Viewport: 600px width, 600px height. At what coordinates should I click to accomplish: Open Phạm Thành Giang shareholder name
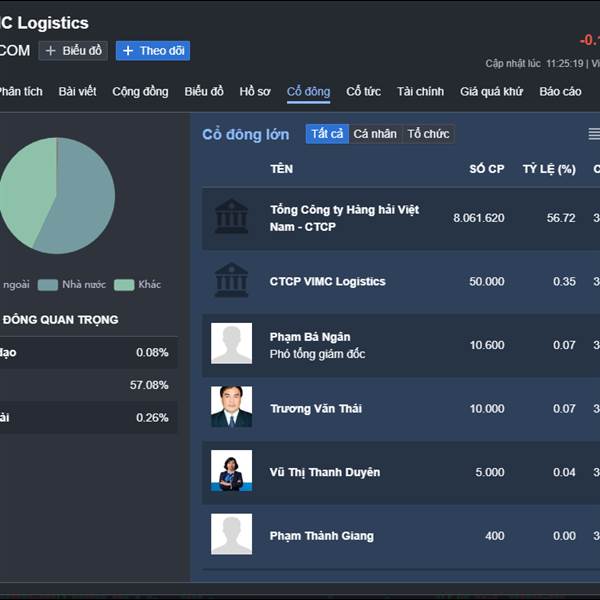[x=322, y=536]
